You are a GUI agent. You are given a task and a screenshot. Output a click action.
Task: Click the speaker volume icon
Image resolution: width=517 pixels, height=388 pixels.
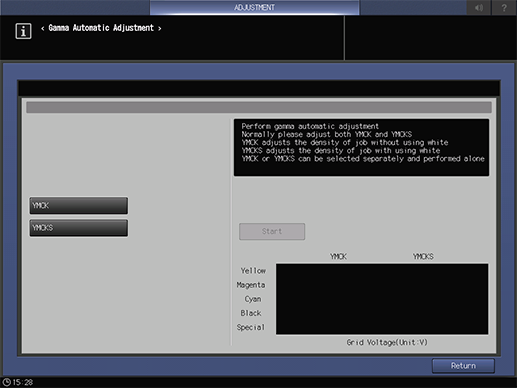point(479,7)
